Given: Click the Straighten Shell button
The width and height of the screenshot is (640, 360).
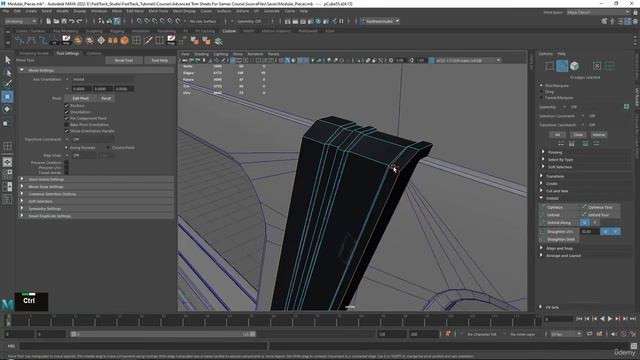Looking at the screenshot, I should [558, 239].
